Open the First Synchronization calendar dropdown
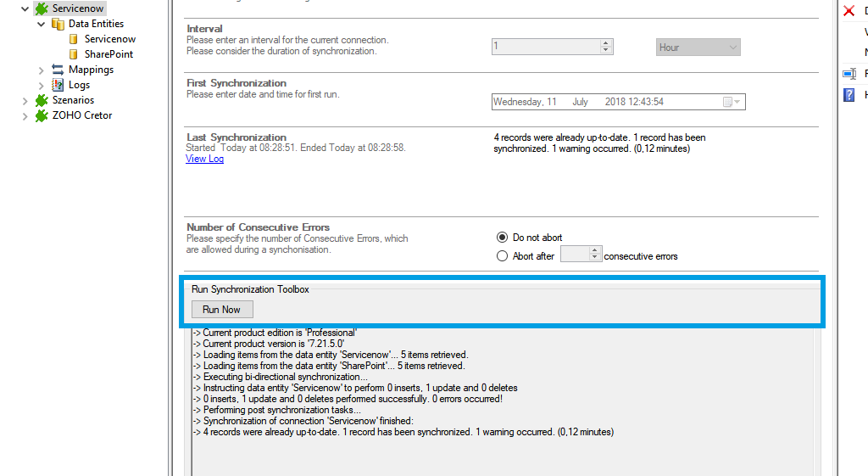This screenshot has width=868, height=476. pos(732,102)
